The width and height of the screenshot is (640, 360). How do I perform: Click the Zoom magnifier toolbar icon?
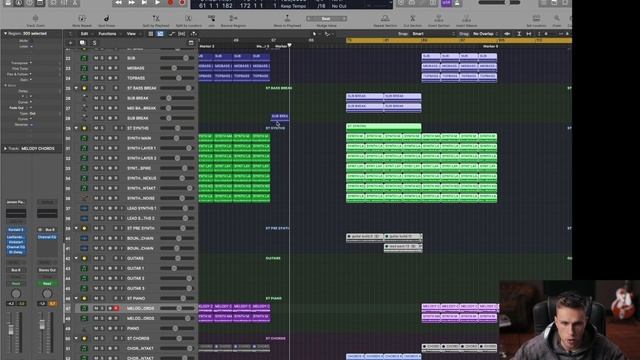point(557,19)
